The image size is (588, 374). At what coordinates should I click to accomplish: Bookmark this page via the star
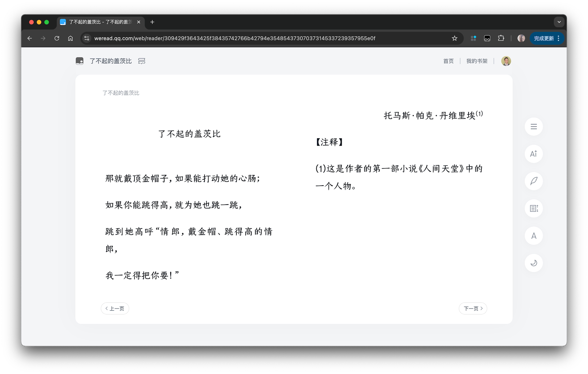454,38
